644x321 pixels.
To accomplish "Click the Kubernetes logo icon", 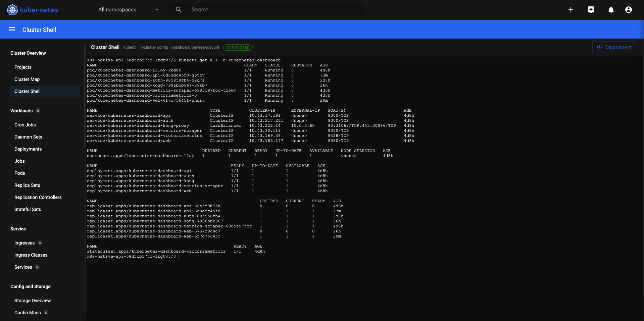I will [12, 10].
